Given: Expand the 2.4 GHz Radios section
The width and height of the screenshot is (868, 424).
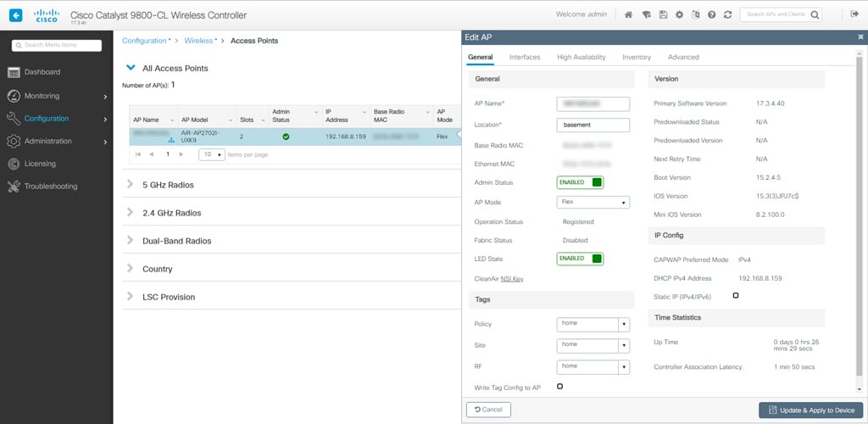Looking at the screenshot, I should pyautogui.click(x=130, y=212).
